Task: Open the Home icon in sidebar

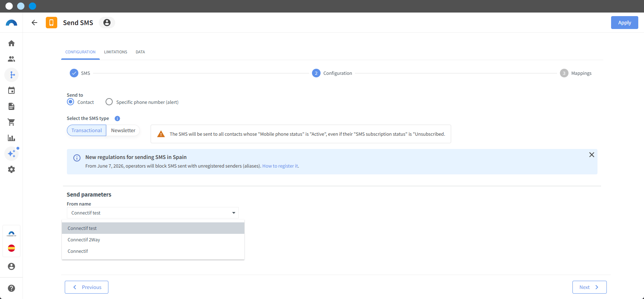Action: 11,43
